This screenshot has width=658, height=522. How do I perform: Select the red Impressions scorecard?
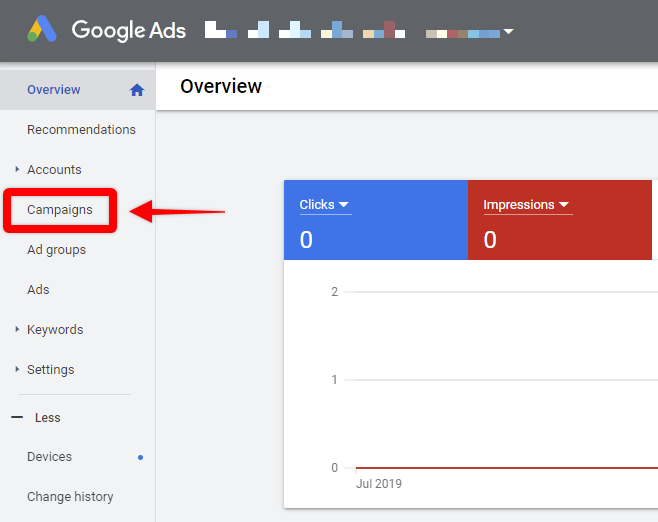click(560, 220)
